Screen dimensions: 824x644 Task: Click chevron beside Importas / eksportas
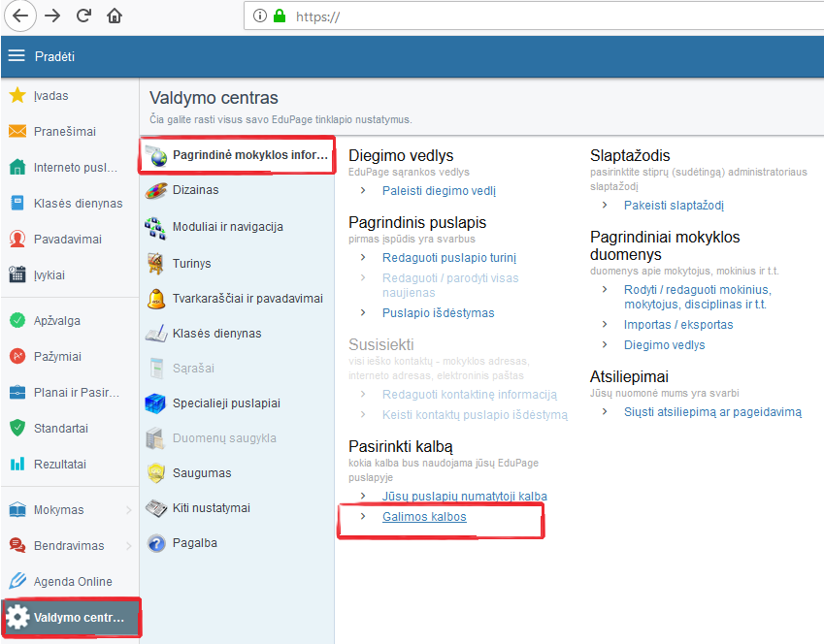[605, 324]
